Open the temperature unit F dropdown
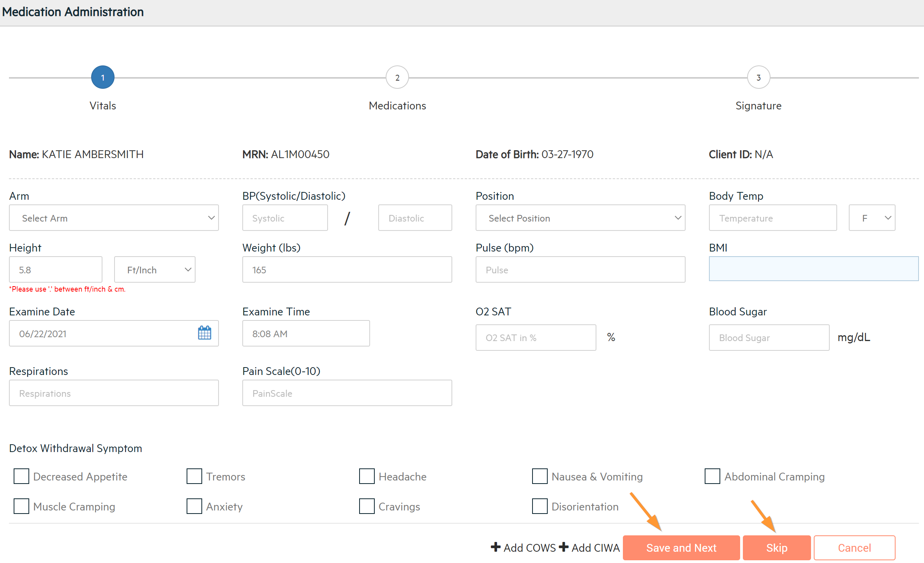 [x=871, y=218]
